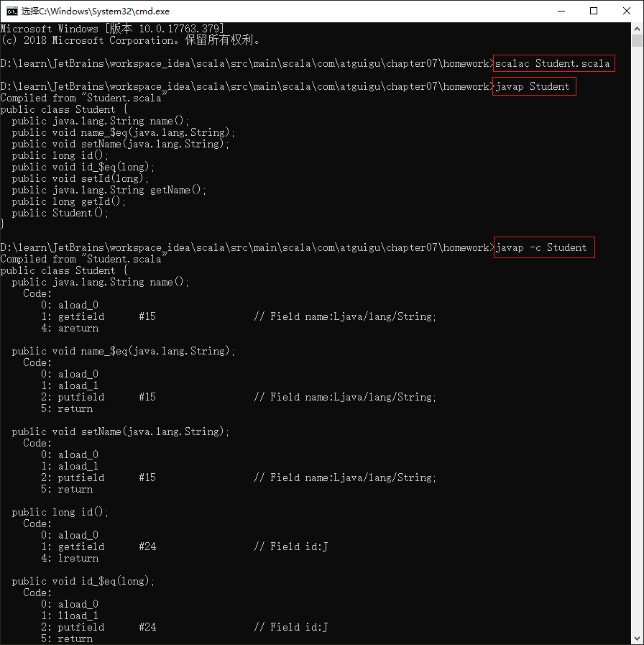The height and width of the screenshot is (645, 644).
Task: Click the "1: getfield #24" instruction
Action: click(x=98, y=546)
